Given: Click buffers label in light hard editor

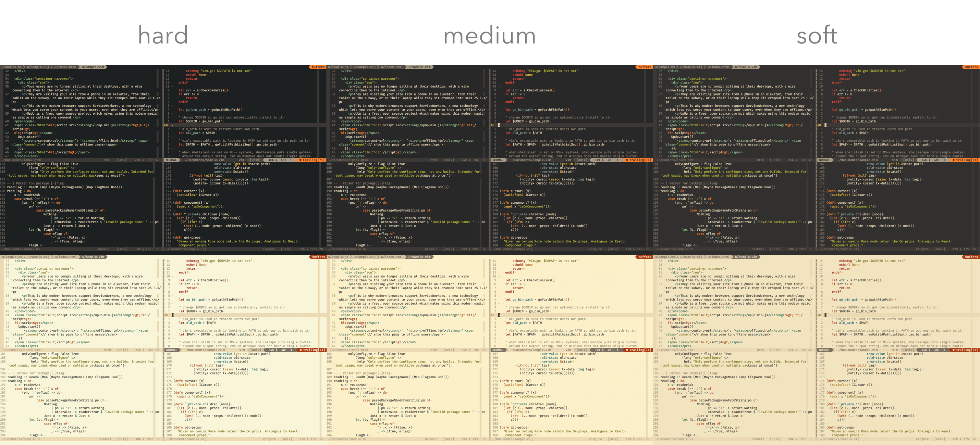Looking at the screenshot, I should (x=318, y=257).
